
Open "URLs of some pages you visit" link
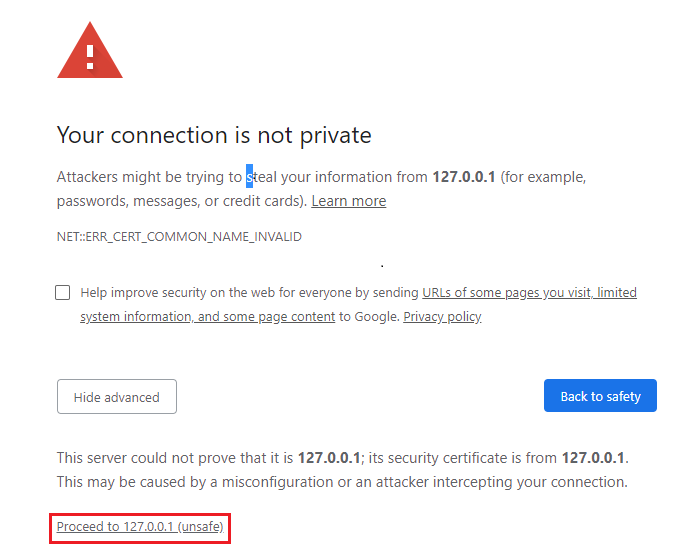click(508, 293)
